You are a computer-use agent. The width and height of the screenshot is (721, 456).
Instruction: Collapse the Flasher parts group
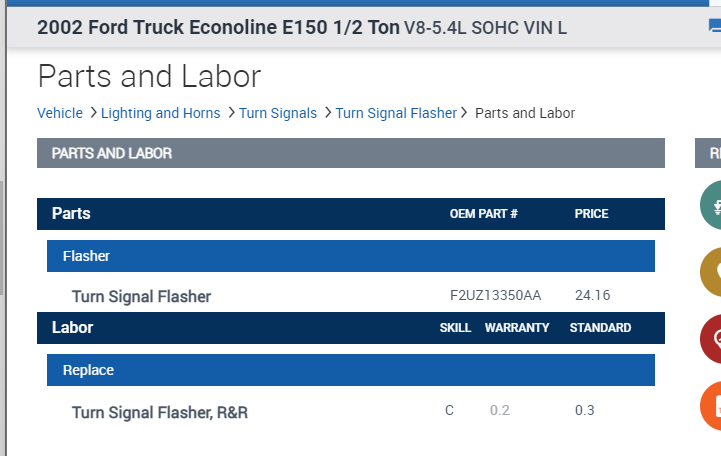[350, 256]
